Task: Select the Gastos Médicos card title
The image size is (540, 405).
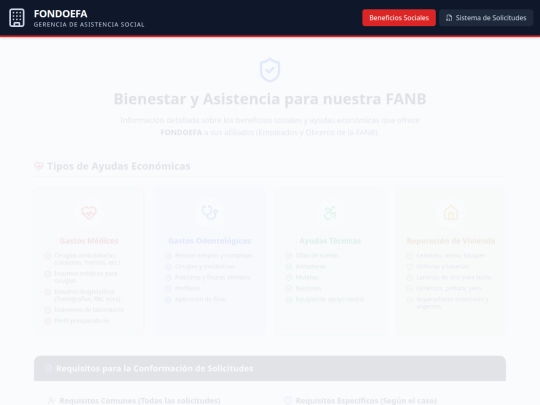Action: point(89,241)
